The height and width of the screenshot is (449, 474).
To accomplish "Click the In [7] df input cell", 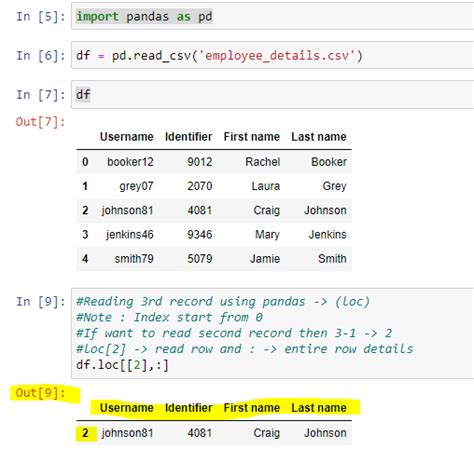I will [272, 95].
